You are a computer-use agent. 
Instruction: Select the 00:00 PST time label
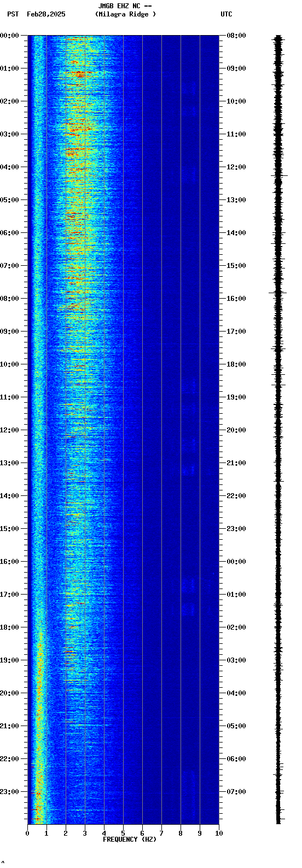coord(10,36)
